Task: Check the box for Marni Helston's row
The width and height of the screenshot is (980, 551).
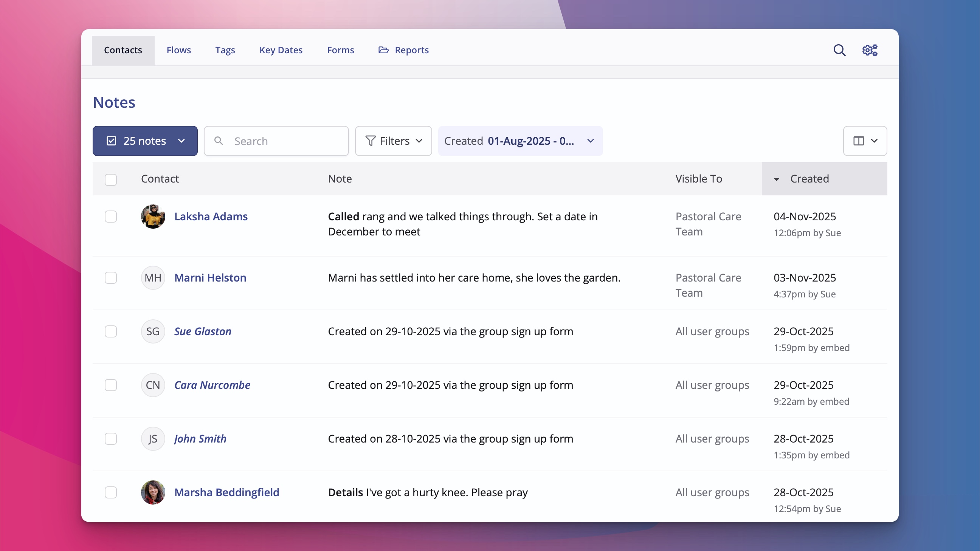Action: point(111,278)
